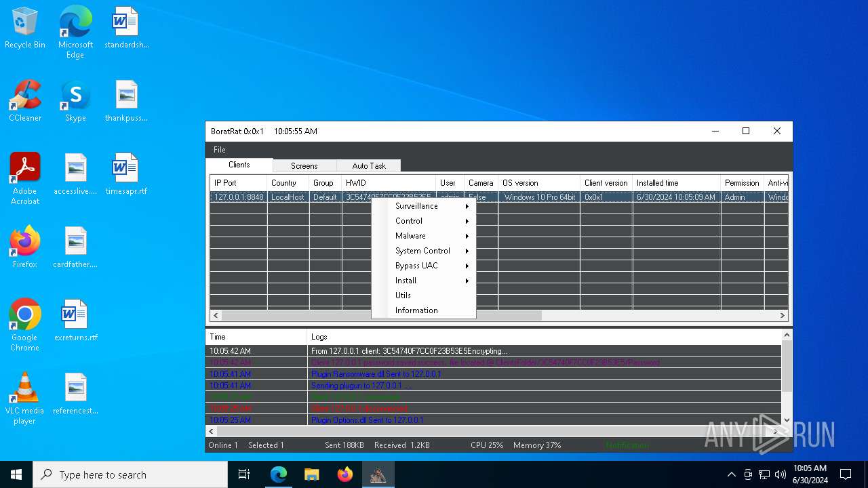This screenshot has width=868, height=488.
Task: Sort by the Client version column header
Action: pyautogui.click(x=606, y=183)
